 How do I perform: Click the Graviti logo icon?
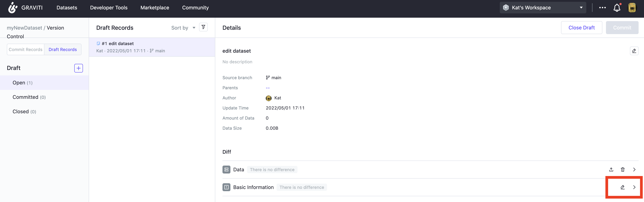coord(13,8)
